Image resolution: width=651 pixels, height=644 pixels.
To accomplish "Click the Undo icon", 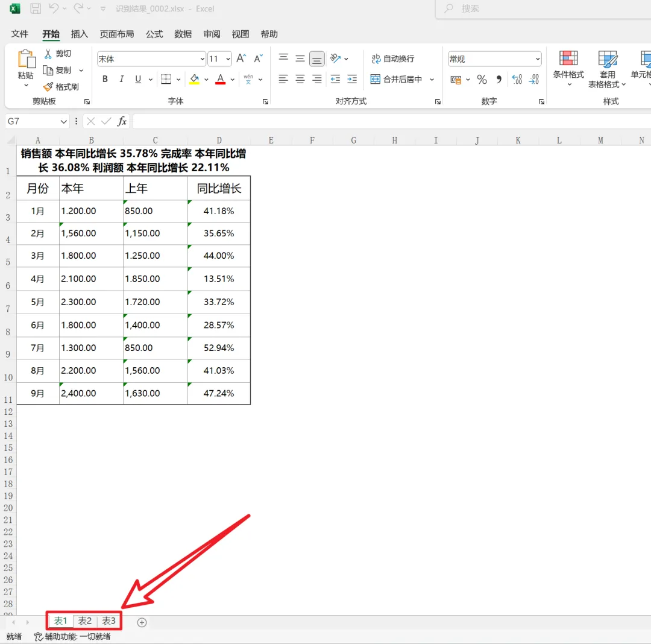I will (x=54, y=8).
